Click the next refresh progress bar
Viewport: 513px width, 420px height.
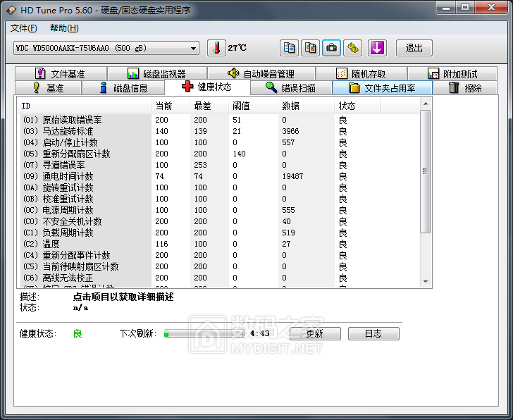coord(204,333)
